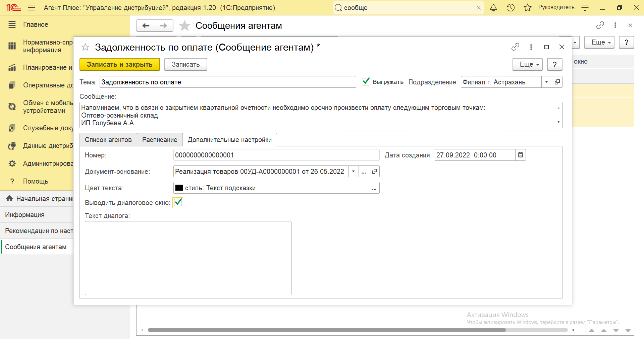
Task: Expand the Документ-основание dropdown list
Action: pos(353,172)
